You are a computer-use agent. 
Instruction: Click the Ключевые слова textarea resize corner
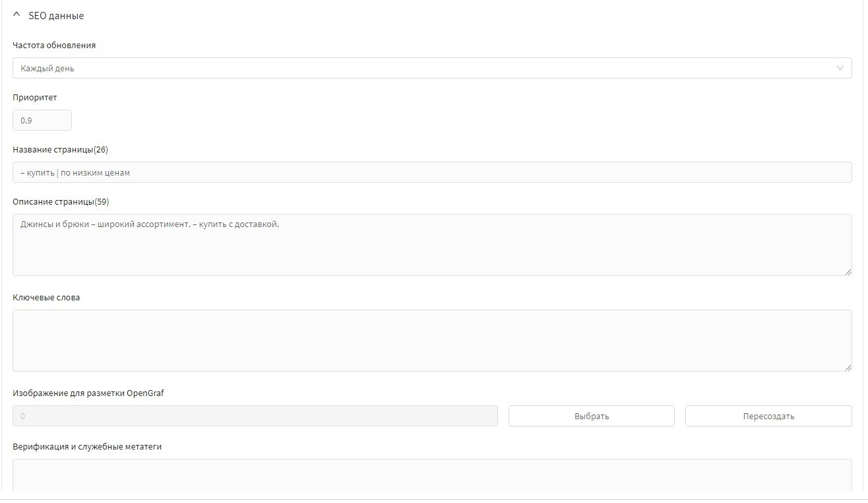pos(848,368)
